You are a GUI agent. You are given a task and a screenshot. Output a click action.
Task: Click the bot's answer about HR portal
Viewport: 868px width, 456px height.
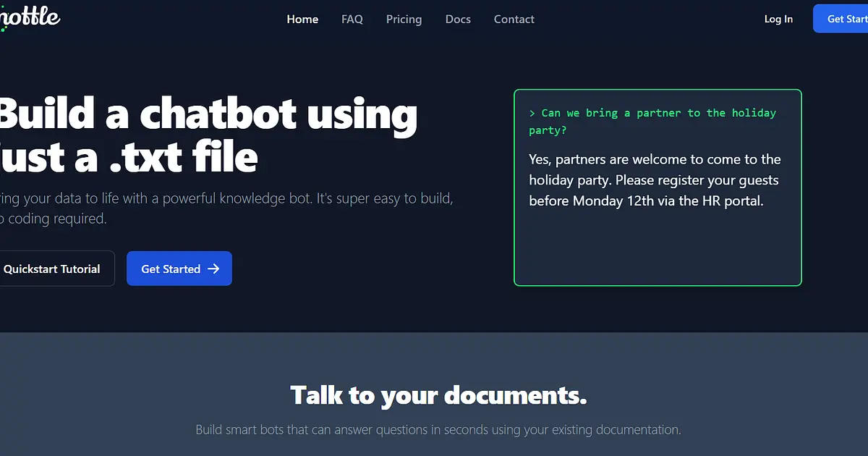pos(655,180)
